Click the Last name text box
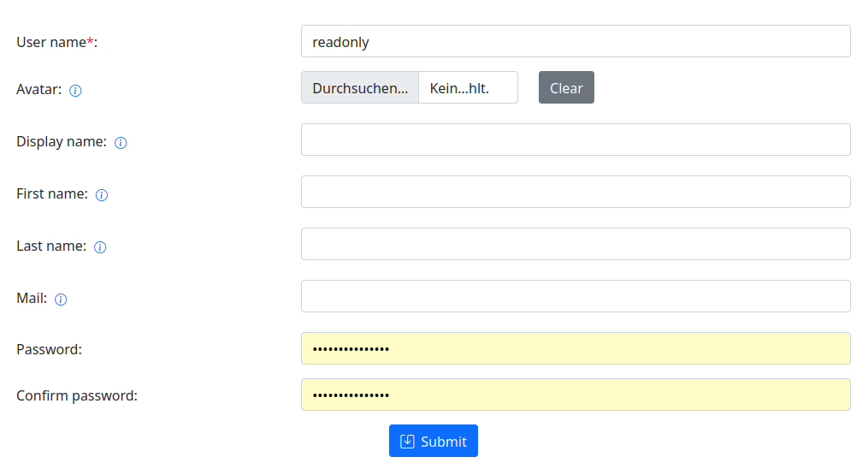Viewport: 868px width, 469px height. click(576, 244)
